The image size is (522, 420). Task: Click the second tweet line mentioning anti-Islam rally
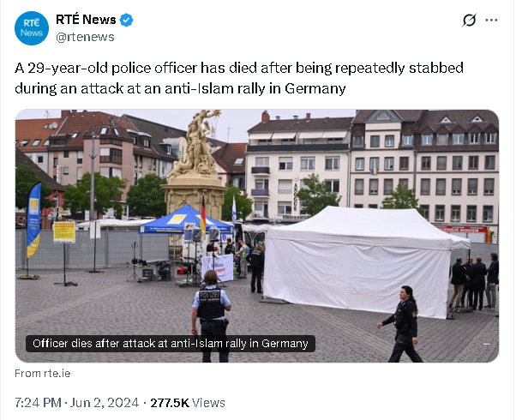[x=180, y=88]
